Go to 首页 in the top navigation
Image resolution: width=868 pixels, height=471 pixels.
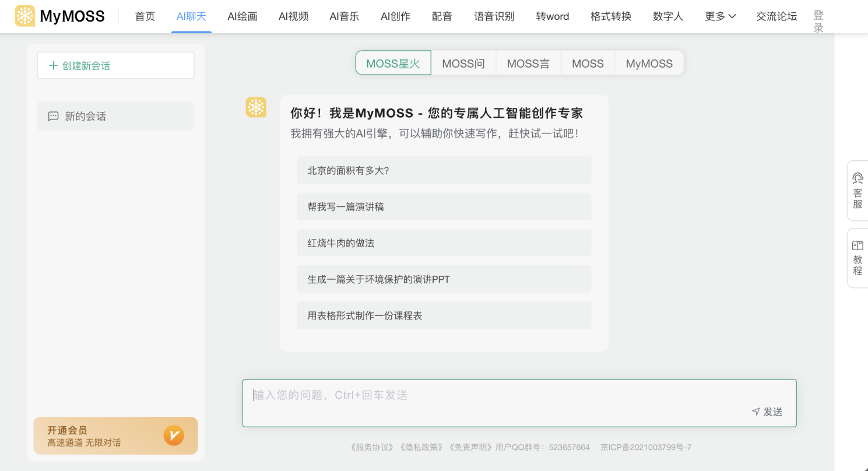point(145,16)
